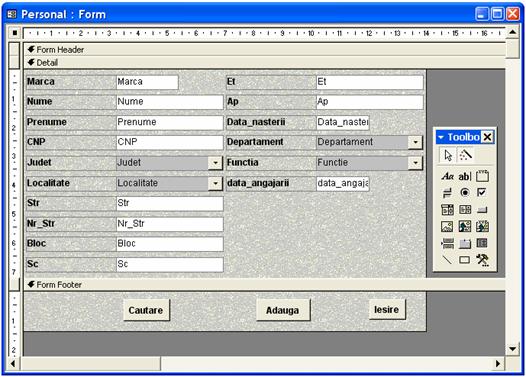Open the Toolbox options dropdown arrow

click(441, 137)
